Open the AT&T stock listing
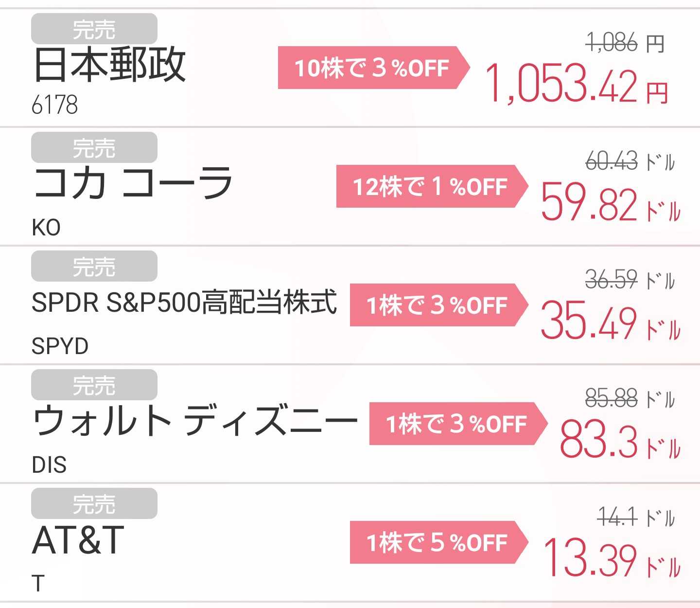 pos(350,542)
